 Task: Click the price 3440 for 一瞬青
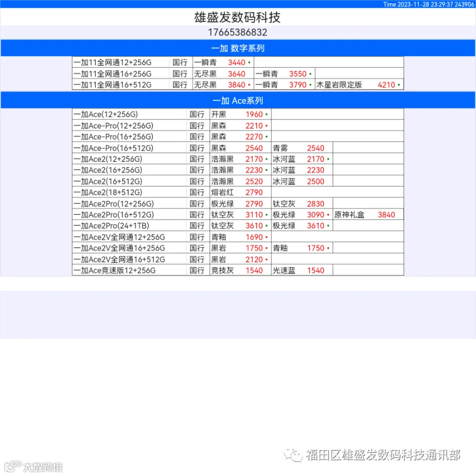pyautogui.click(x=236, y=62)
